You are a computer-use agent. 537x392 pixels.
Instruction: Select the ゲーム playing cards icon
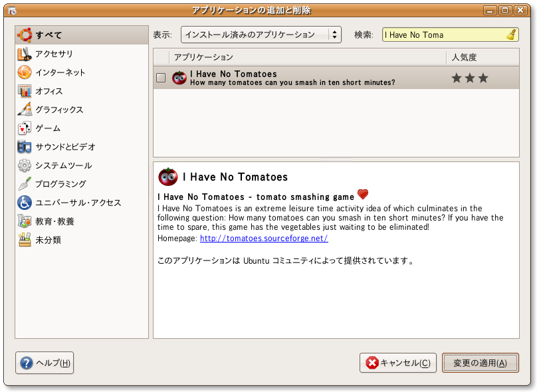[x=25, y=128]
